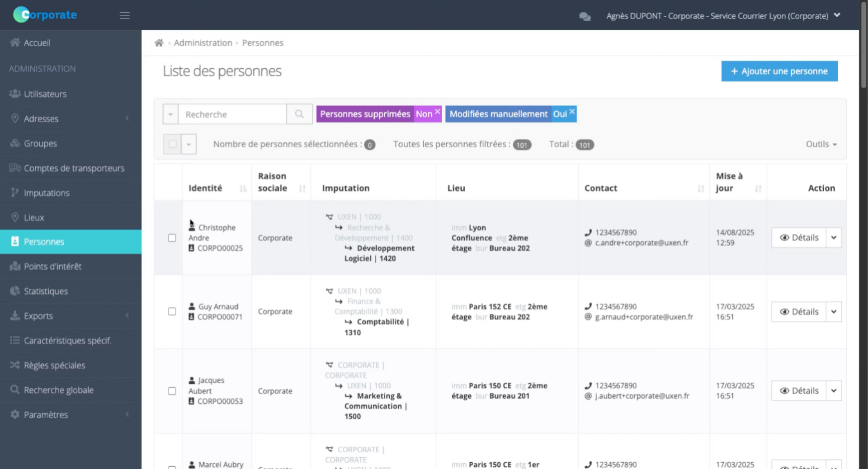The height and width of the screenshot is (469, 868).
Task: Open Statistiques in the sidebar
Action: (x=46, y=291)
